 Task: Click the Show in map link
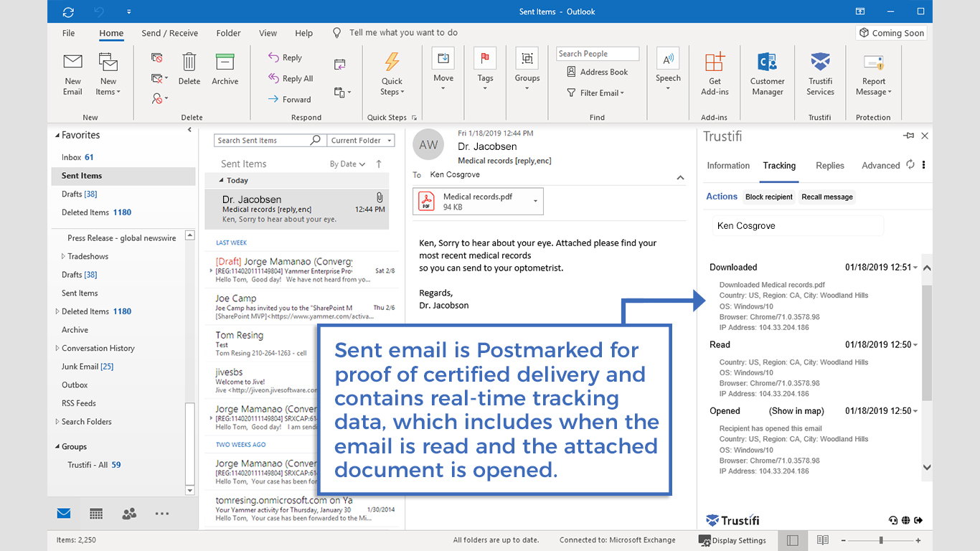[796, 411]
